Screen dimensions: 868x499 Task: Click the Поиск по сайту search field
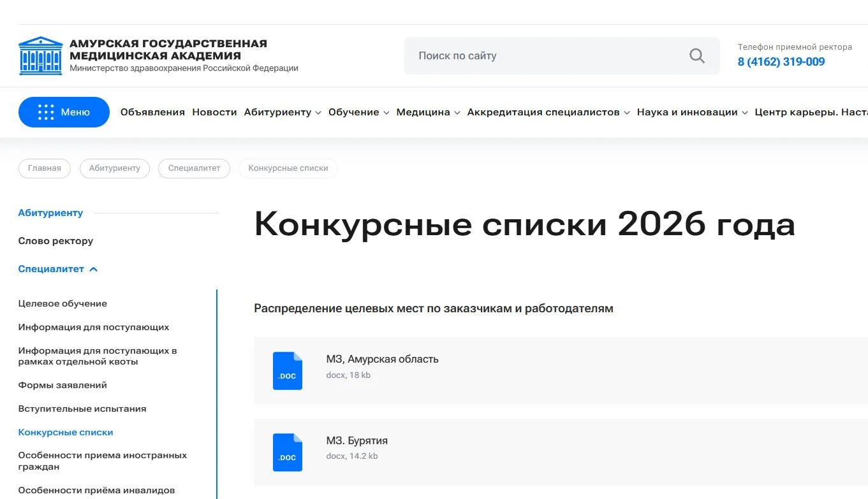pyautogui.click(x=562, y=56)
